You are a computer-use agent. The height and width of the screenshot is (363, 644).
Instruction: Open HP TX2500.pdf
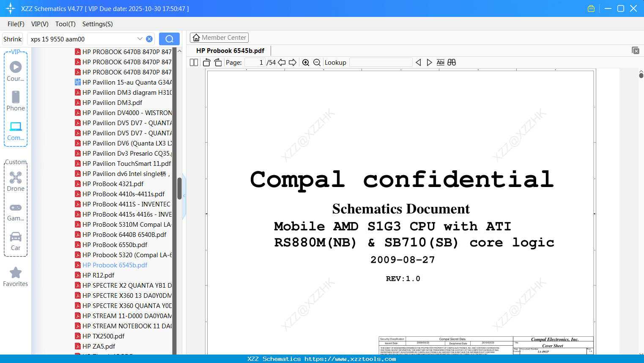pyautogui.click(x=99, y=336)
